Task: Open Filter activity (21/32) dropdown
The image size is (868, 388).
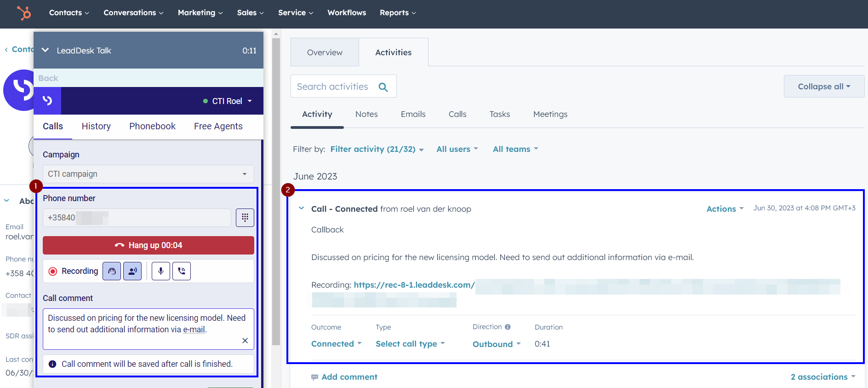Action: pos(377,149)
